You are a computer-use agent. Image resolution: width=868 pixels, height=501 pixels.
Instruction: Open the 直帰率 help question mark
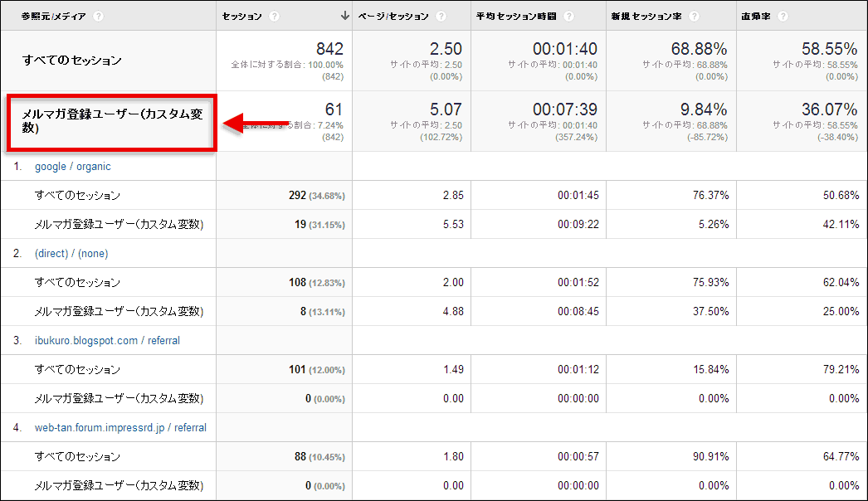tap(783, 17)
